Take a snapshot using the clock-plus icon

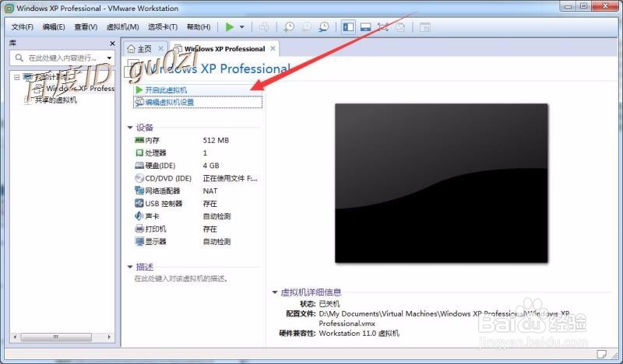(x=289, y=27)
